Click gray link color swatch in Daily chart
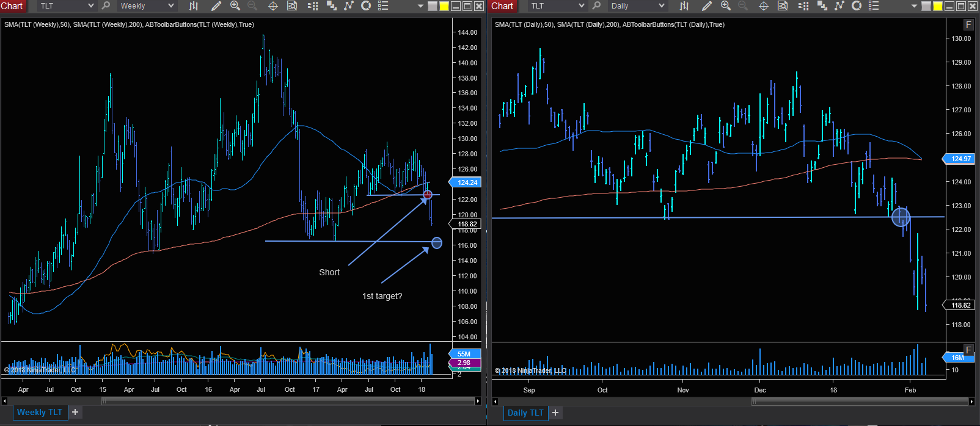Screen dimensions: 980x426 coord(926,6)
